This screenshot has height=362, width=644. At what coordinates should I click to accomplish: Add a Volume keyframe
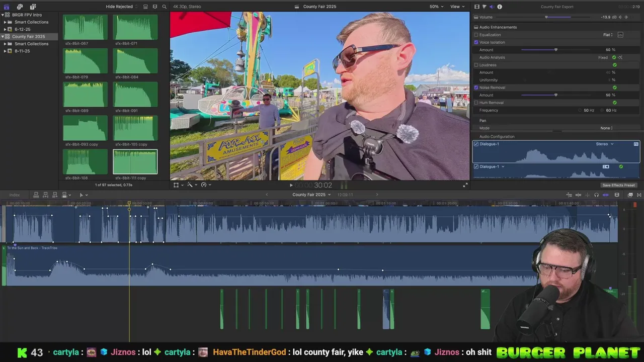tap(626, 17)
